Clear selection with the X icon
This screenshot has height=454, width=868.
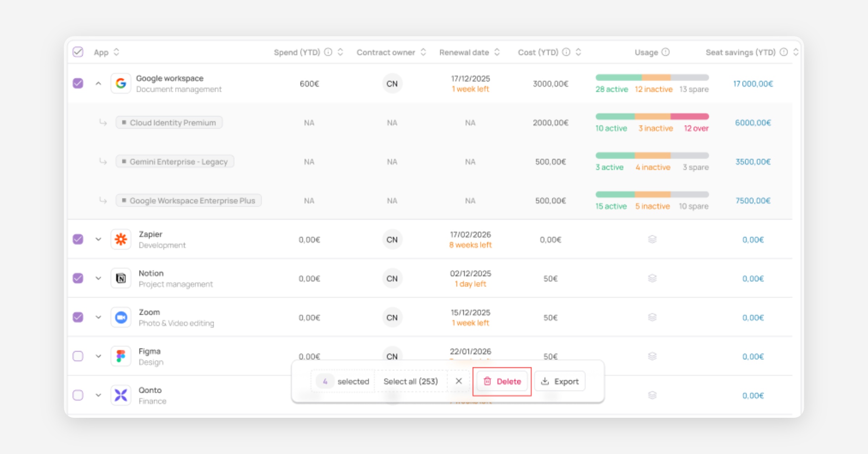[459, 381]
